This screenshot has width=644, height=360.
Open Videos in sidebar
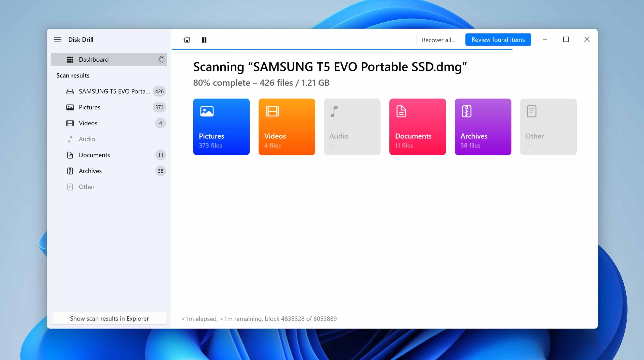(x=109, y=123)
